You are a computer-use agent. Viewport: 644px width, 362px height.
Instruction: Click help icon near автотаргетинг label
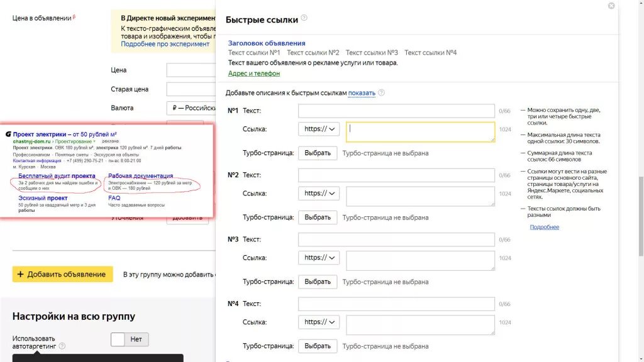click(x=62, y=346)
